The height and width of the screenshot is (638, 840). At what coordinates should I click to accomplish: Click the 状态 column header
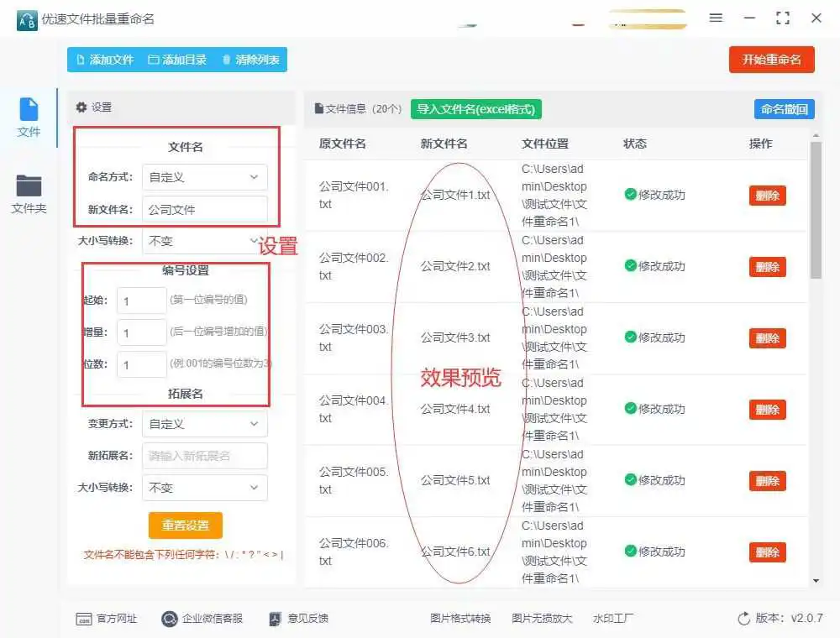point(635,144)
